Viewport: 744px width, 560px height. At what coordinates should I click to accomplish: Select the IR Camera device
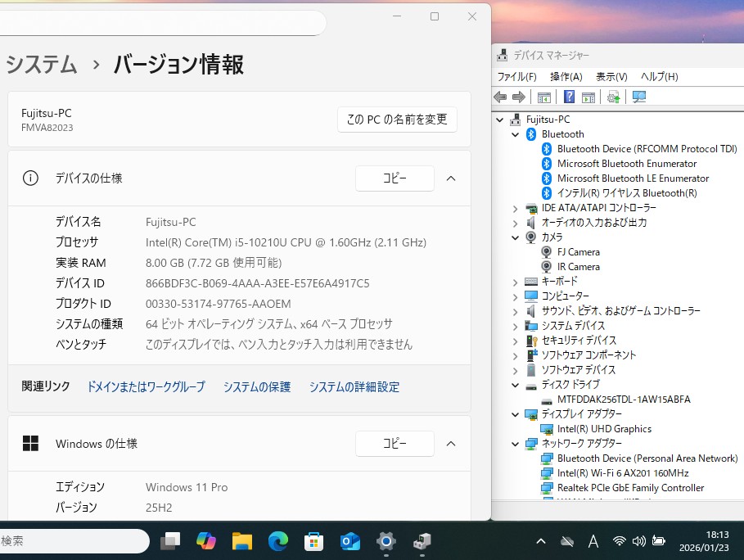tap(578, 267)
